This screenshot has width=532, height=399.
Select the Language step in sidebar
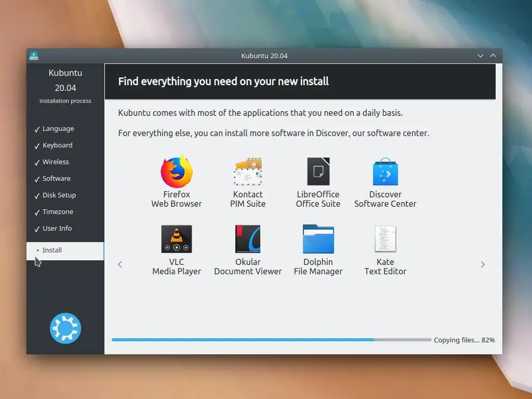pos(54,129)
